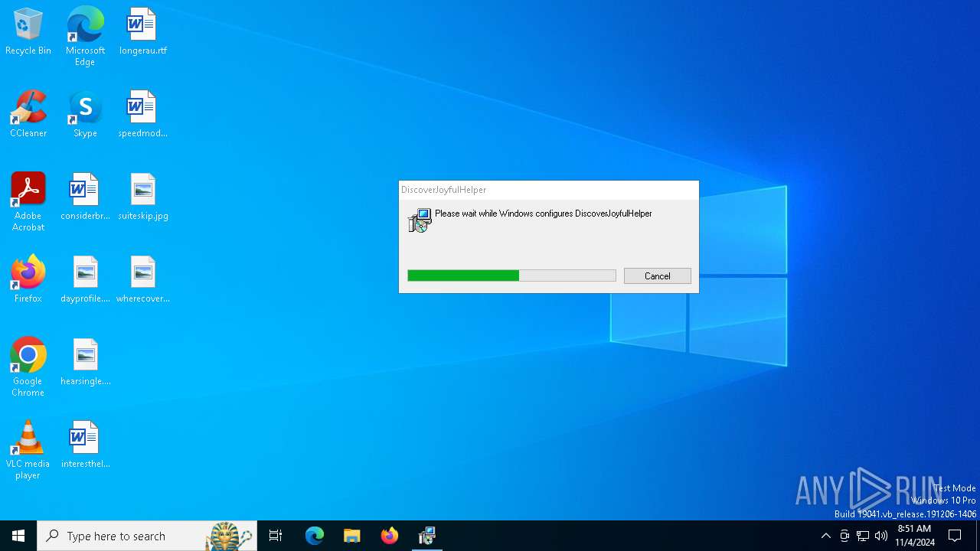Select dayprofile... image file on desktop
Viewport: 980px width, 551px height.
85,280
